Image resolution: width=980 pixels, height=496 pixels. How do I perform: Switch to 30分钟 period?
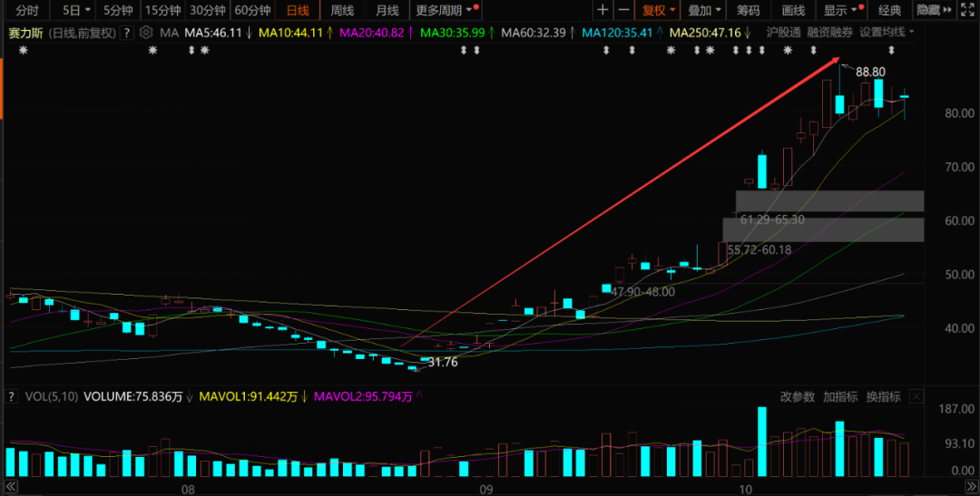[207, 10]
